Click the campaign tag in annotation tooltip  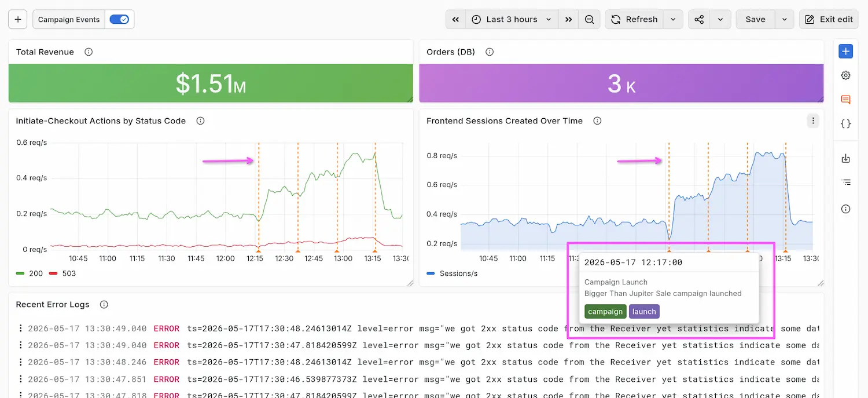coord(605,312)
